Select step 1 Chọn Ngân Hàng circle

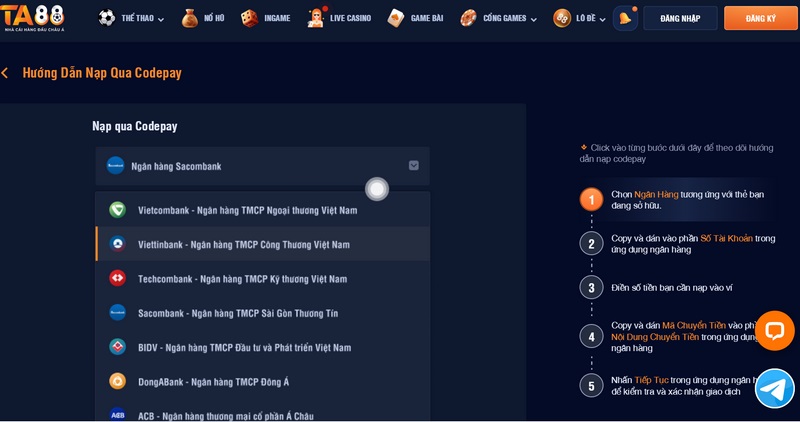591,199
